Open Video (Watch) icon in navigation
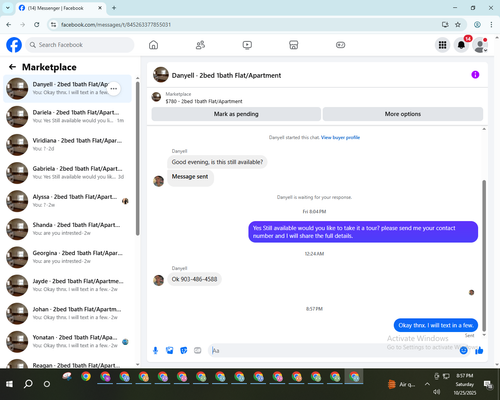The height and width of the screenshot is (400, 500). pos(247,45)
